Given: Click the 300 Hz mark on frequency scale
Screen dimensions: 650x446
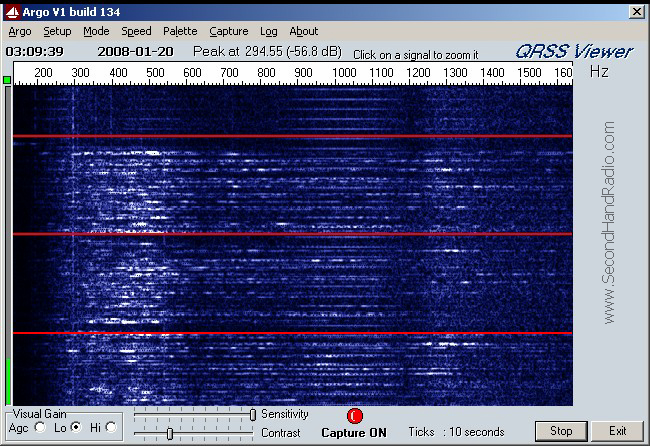Looking at the screenshot, I should (x=80, y=73).
